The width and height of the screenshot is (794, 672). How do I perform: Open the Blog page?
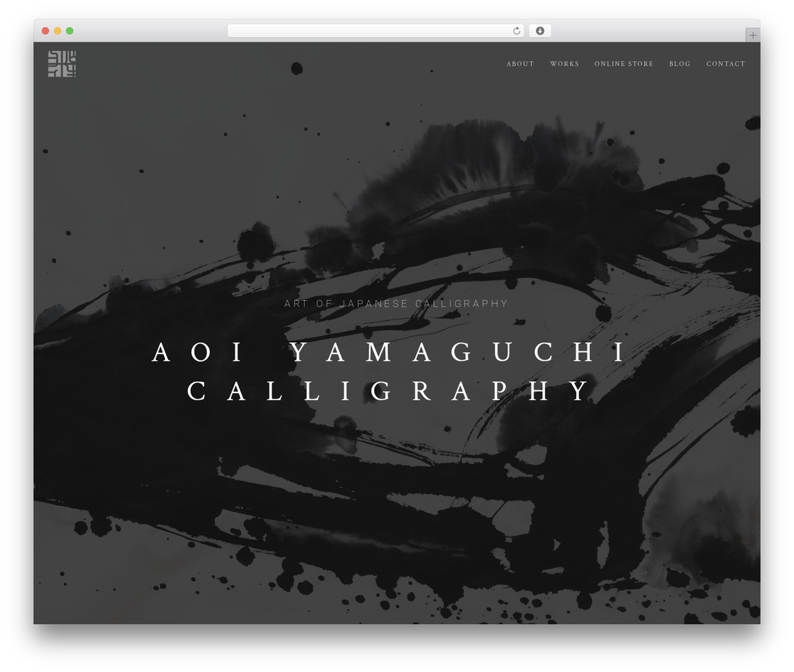click(x=680, y=64)
